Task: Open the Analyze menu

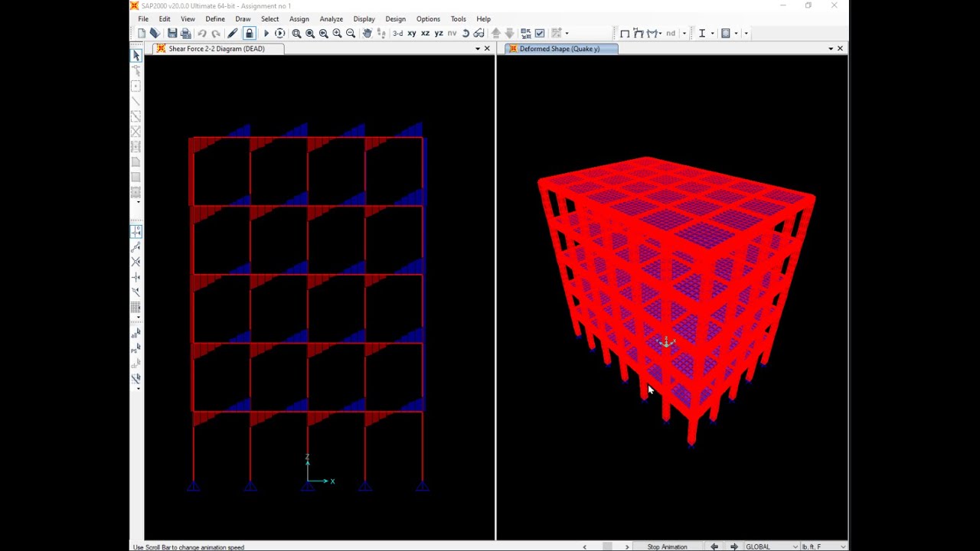Action: [x=332, y=18]
